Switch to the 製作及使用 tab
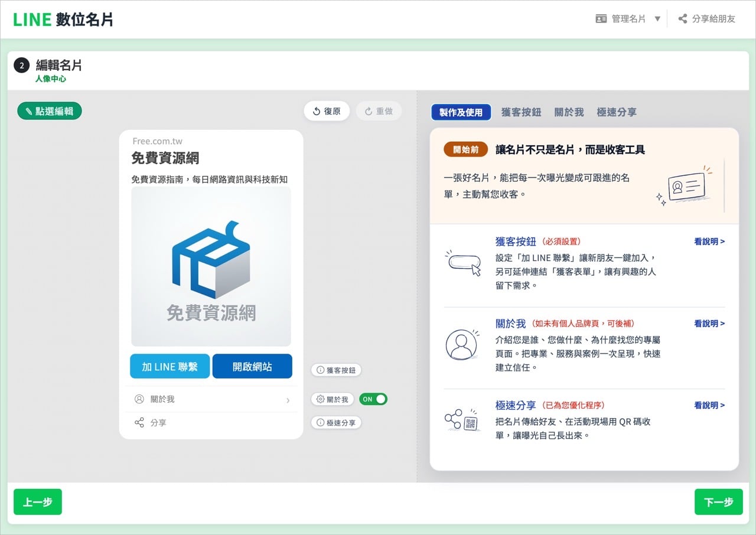 (x=461, y=112)
